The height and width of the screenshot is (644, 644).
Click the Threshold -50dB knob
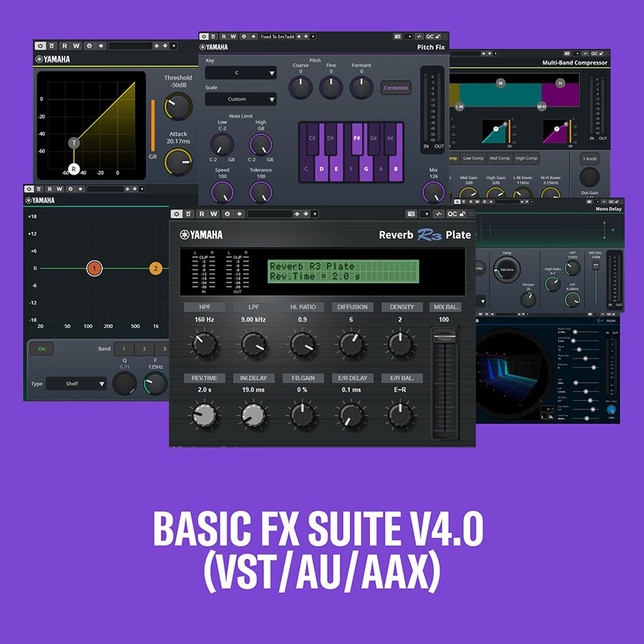point(178,107)
